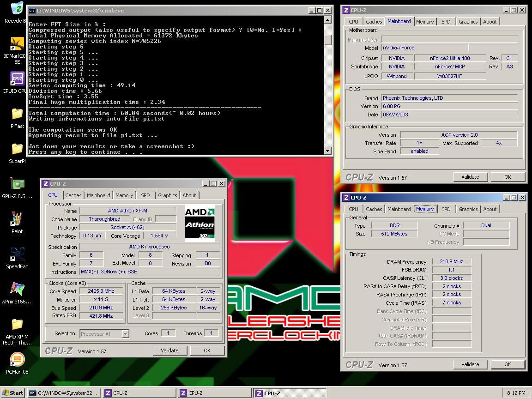Viewport: 532px width, 399px height.
Task: Click the Z icon in the Memory window's title bar
Action: pos(346,198)
